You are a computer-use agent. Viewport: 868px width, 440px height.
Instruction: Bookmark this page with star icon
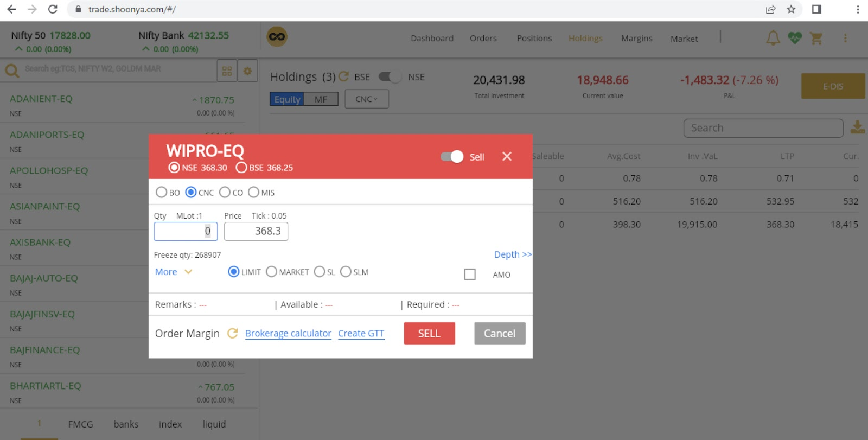[x=791, y=9]
